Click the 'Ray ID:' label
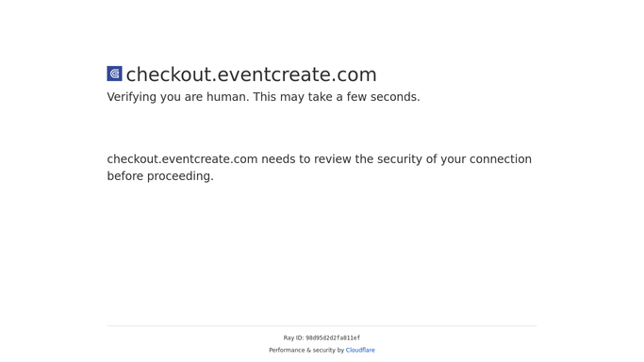 click(x=293, y=337)
